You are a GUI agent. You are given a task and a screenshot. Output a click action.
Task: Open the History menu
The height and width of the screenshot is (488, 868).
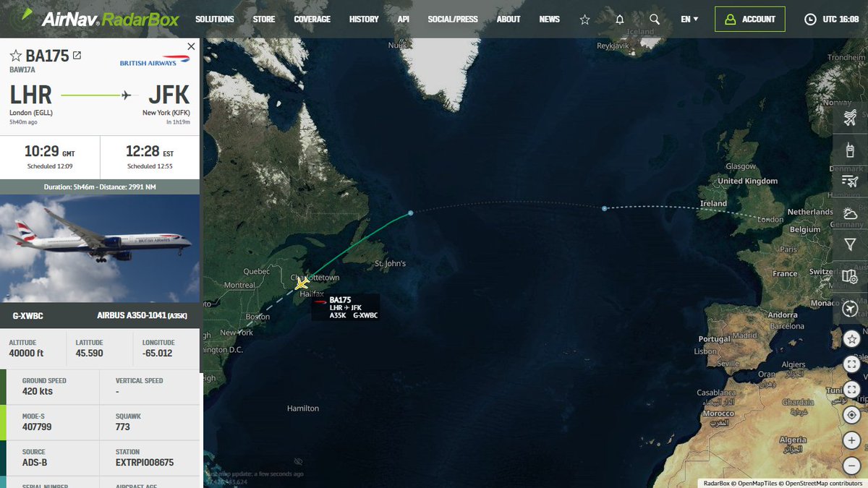pyautogui.click(x=364, y=20)
